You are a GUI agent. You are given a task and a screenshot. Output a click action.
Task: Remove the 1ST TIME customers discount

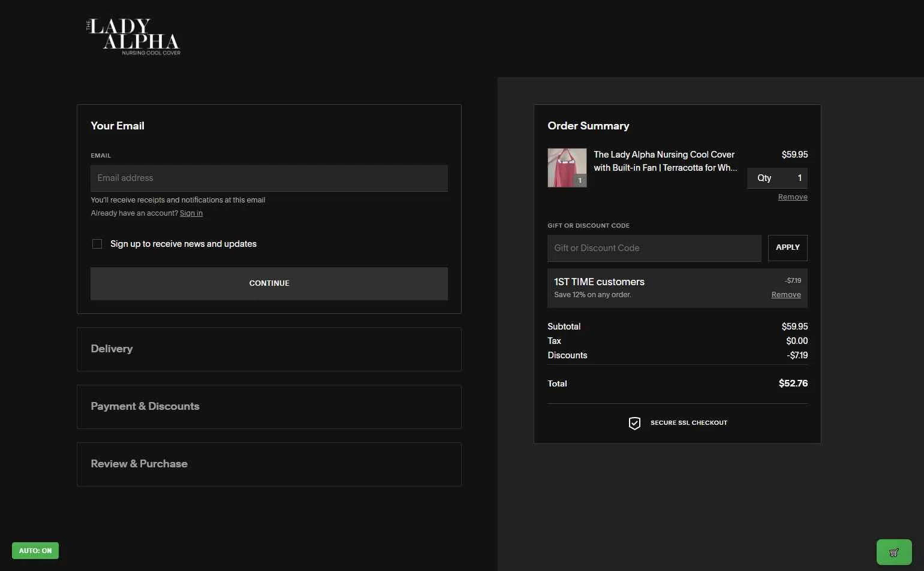[786, 295]
